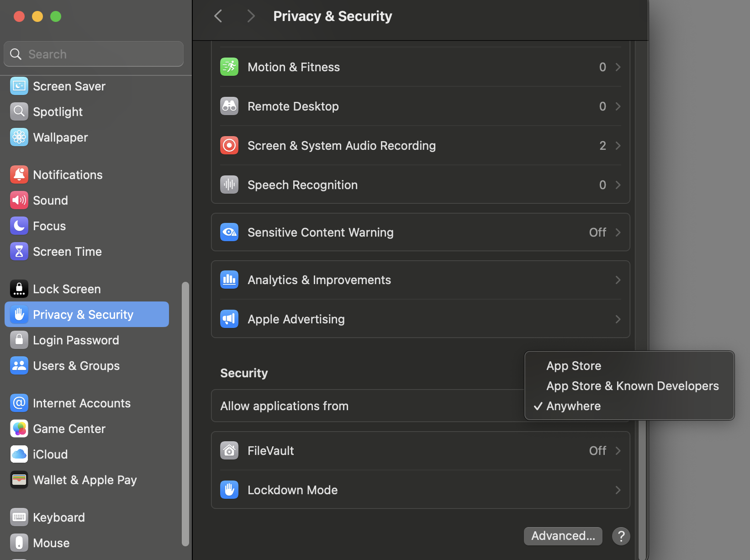Image resolution: width=750 pixels, height=560 pixels.
Task: Select Users & Groups people icon
Action: (x=19, y=365)
